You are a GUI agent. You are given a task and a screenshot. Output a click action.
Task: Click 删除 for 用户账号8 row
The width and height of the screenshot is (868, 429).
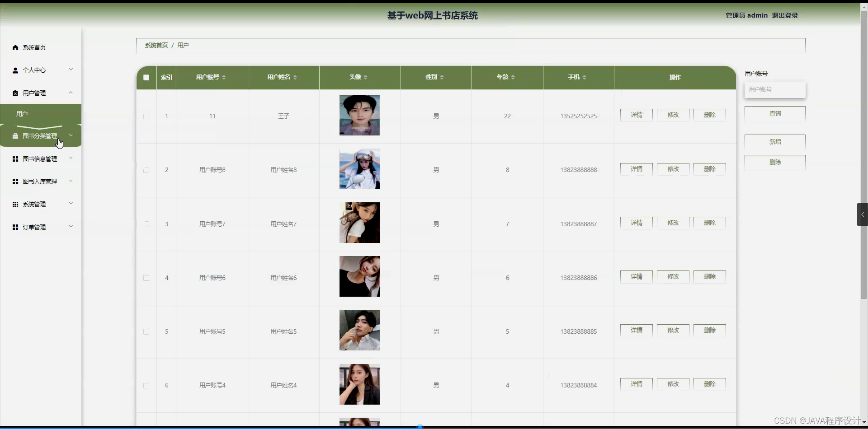pyautogui.click(x=710, y=169)
